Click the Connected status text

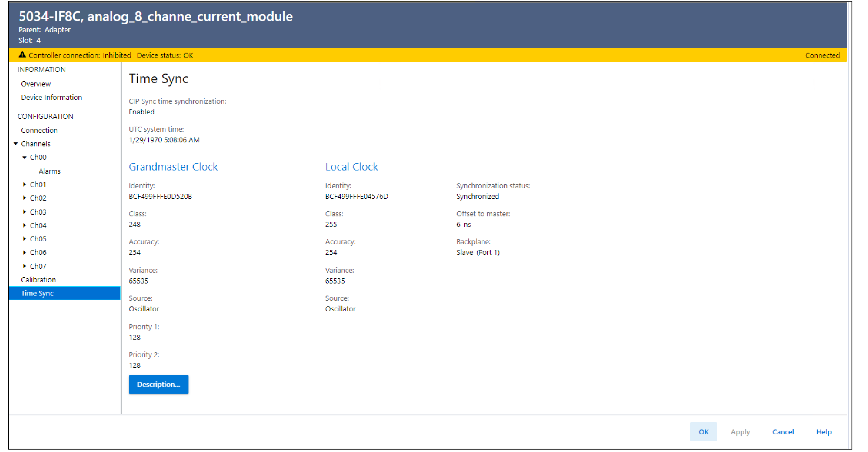click(823, 55)
